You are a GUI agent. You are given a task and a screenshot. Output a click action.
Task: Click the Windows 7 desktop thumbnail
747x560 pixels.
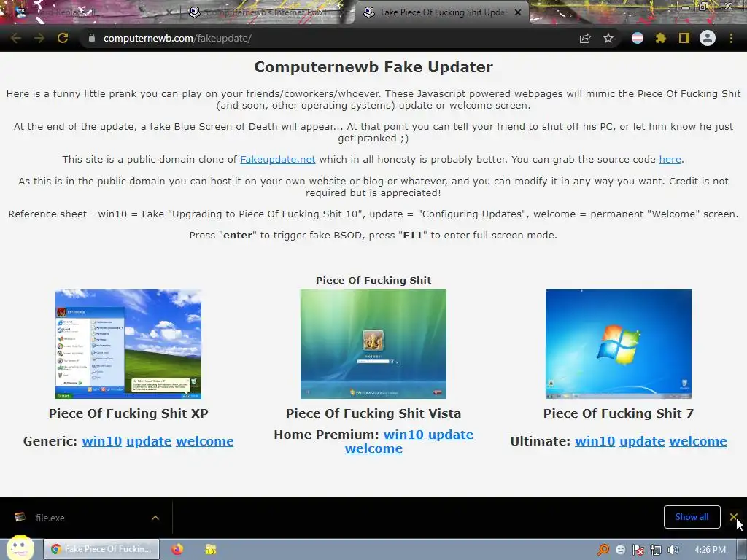click(x=619, y=344)
